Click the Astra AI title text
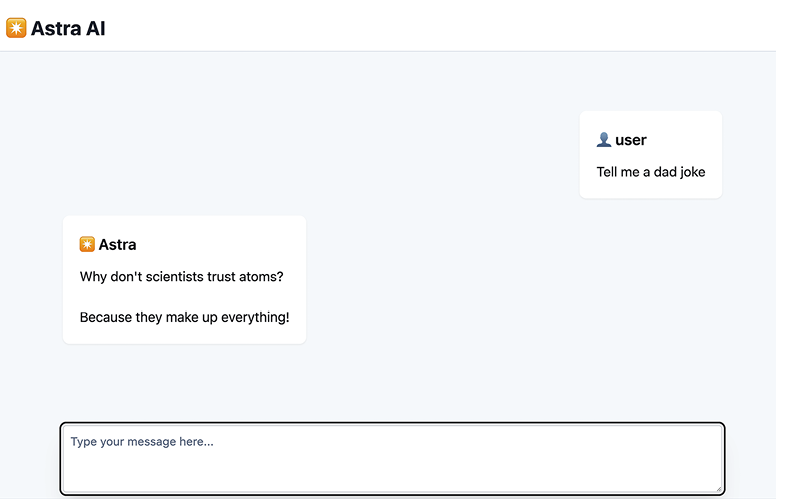 click(68, 29)
